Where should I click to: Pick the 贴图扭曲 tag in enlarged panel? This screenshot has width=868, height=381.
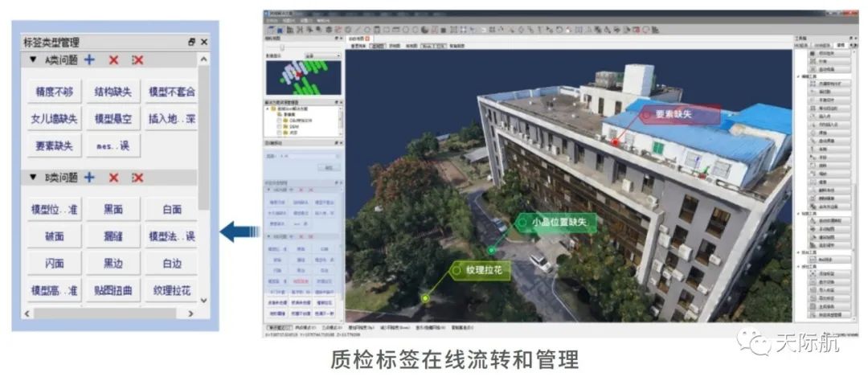click(113, 289)
